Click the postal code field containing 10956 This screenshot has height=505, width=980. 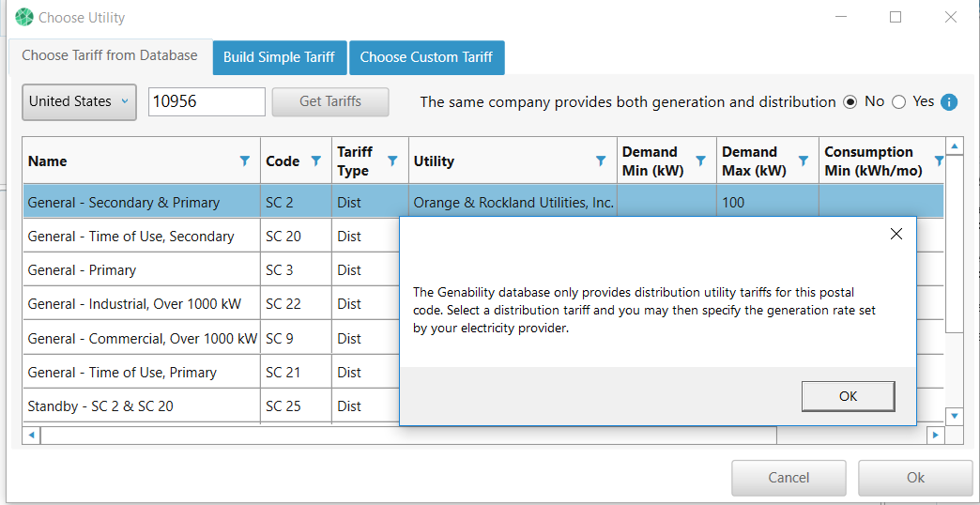tap(207, 102)
